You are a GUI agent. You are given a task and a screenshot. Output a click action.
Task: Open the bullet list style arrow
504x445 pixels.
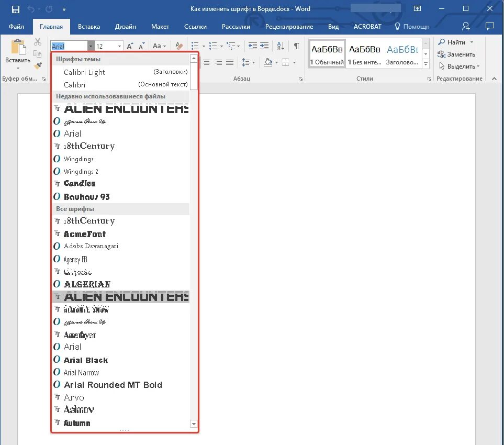(x=204, y=46)
